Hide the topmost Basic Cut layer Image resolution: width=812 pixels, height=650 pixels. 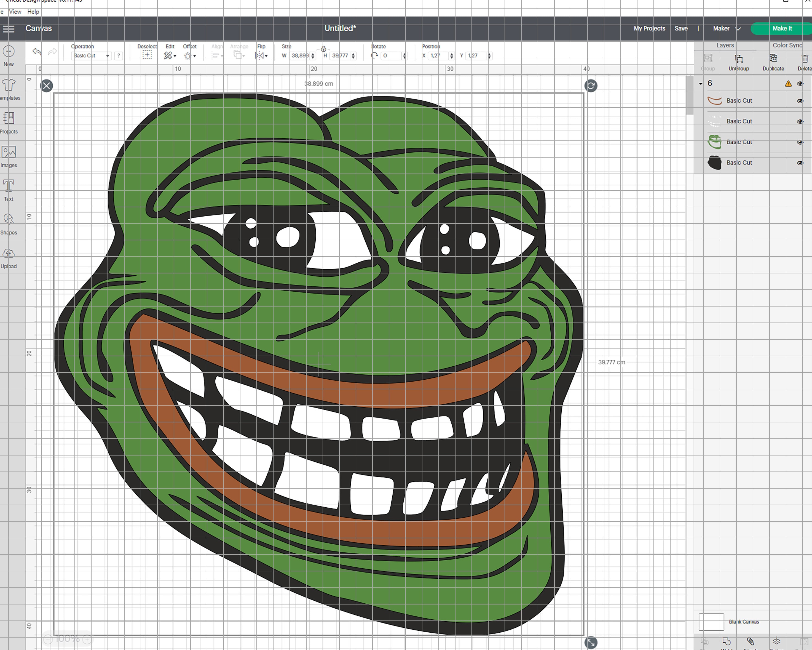pos(800,101)
